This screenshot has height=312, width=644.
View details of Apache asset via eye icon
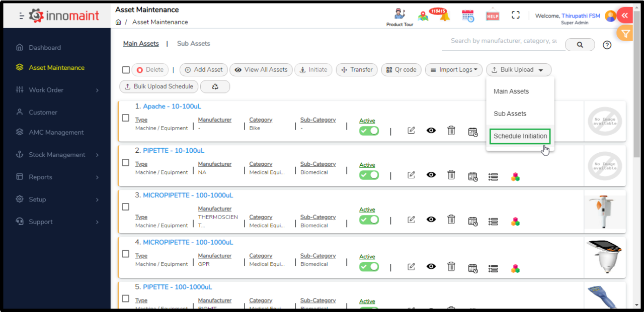[x=431, y=130]
